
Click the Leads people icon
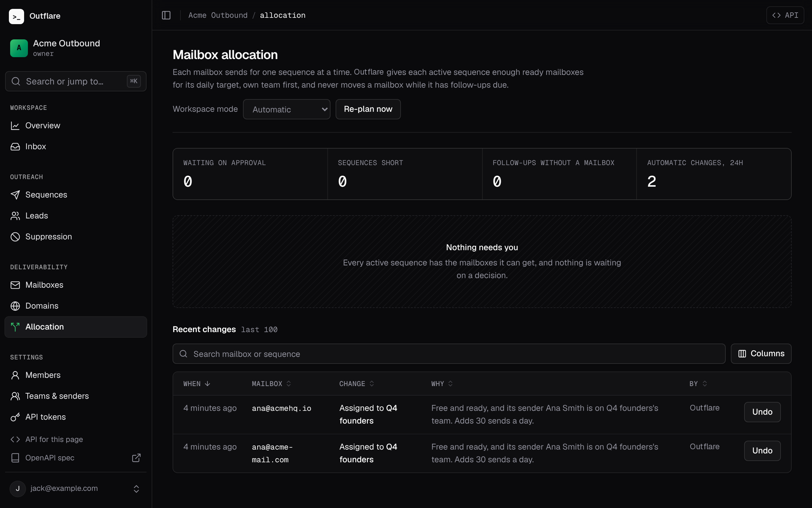pos(15,216)
